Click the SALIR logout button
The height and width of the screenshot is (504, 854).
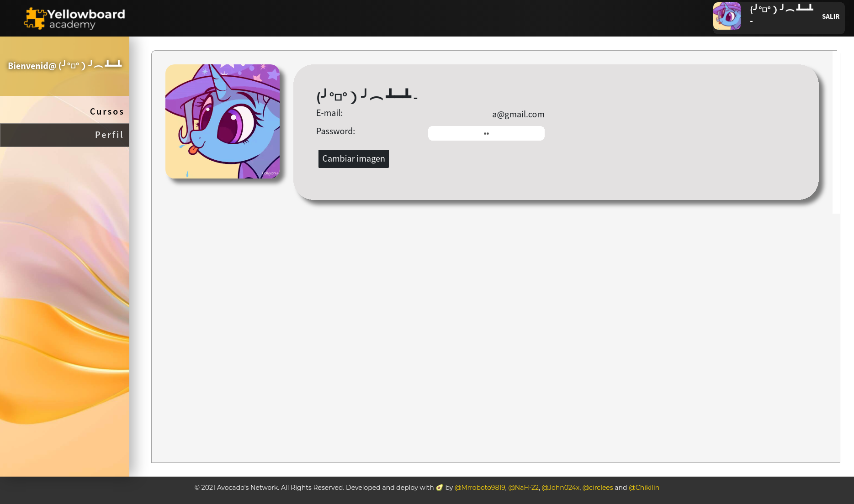[830, 16]
